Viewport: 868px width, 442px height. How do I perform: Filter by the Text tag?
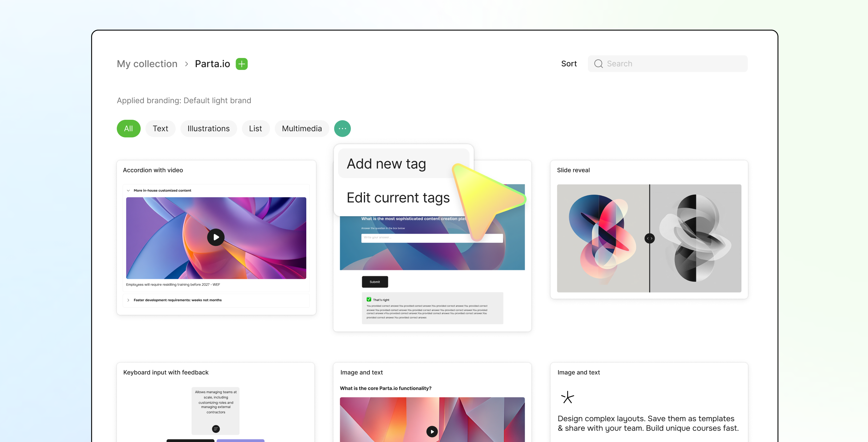point(160,129)
